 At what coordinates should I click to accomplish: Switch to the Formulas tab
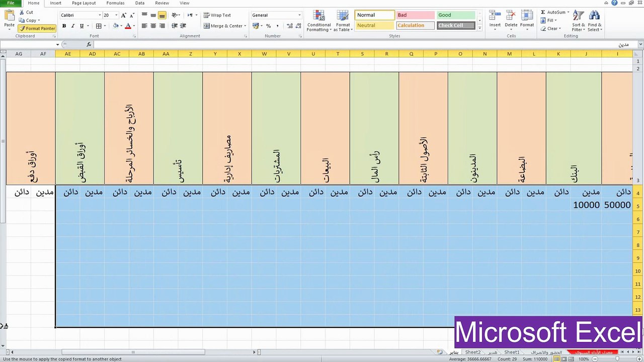pyautogui.click(x=115, y=3)
